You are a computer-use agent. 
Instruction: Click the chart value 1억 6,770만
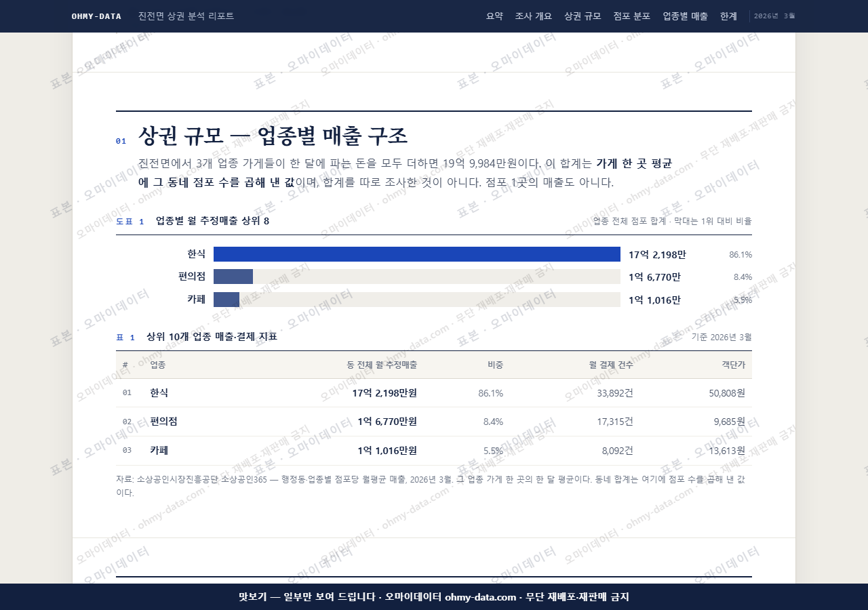(654, 277)
